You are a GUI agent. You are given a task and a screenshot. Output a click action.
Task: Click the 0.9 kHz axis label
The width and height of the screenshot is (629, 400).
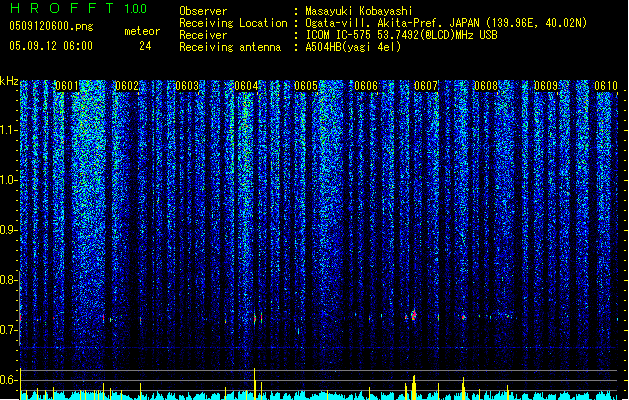click(9, 230)
